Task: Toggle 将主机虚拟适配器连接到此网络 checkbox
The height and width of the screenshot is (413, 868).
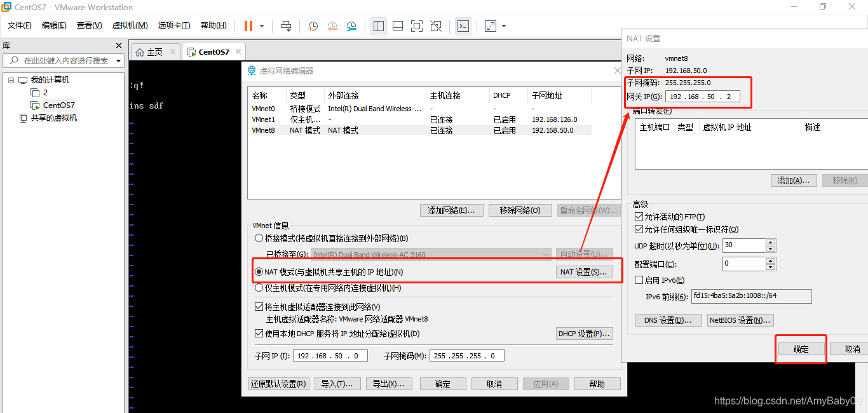Action: [259, 307]
